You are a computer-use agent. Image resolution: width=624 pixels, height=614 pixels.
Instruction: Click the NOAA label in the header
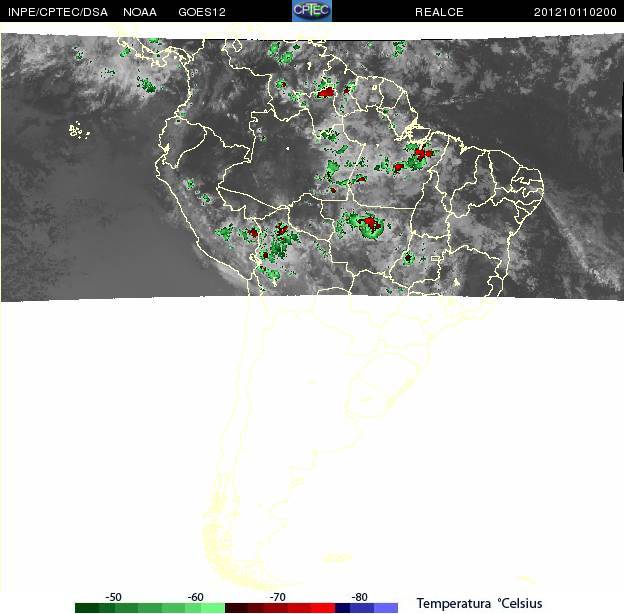pyautogui.click(x=140, y=12)
